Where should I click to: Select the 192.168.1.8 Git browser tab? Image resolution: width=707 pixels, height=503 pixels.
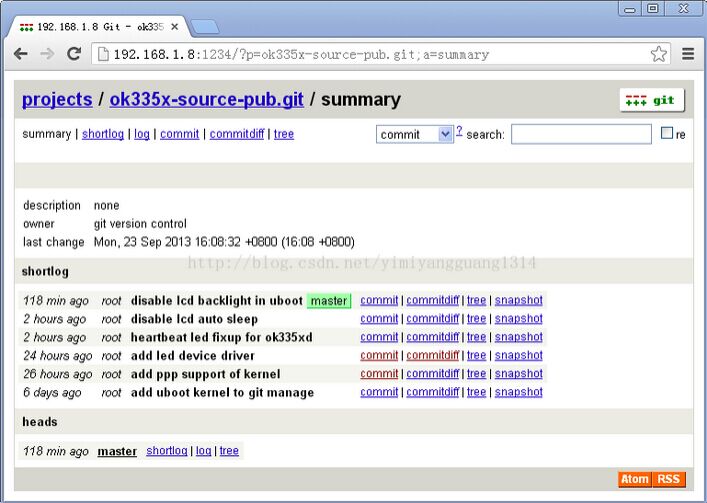click(98, 26)
